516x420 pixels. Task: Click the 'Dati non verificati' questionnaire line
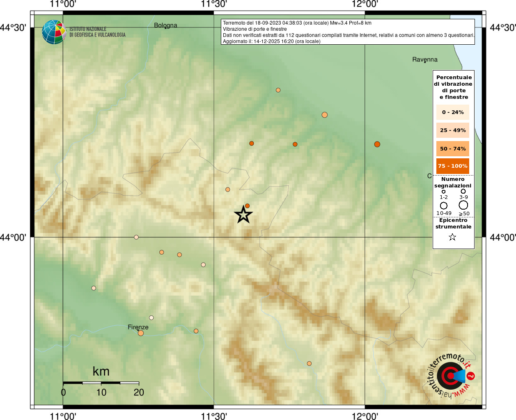[x=349, y=35]
